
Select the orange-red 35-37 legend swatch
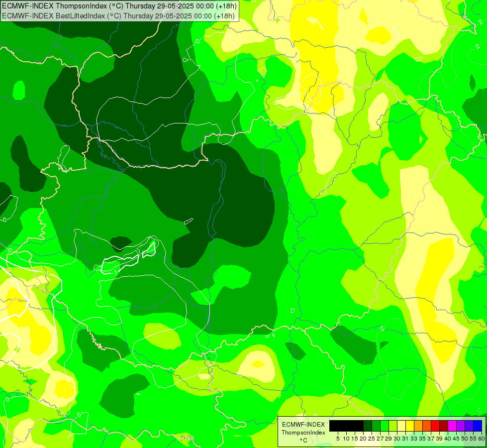point(427,426)
